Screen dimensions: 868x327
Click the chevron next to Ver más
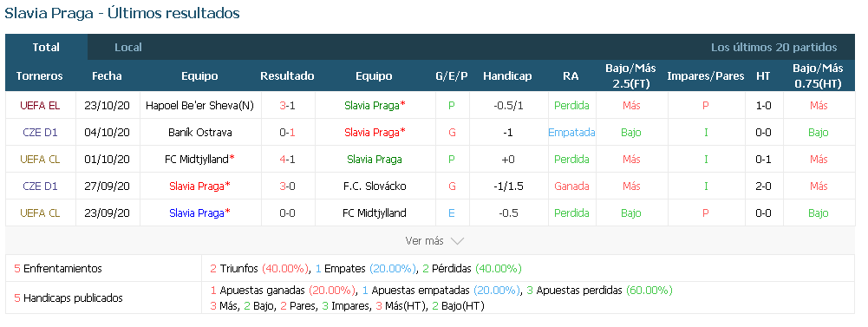(457, 241)
